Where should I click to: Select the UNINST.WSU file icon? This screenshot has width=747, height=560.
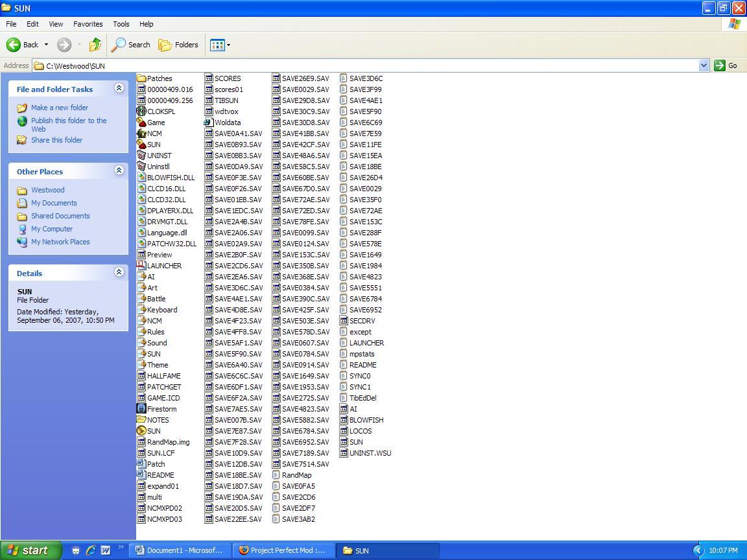tap(344, 453)
